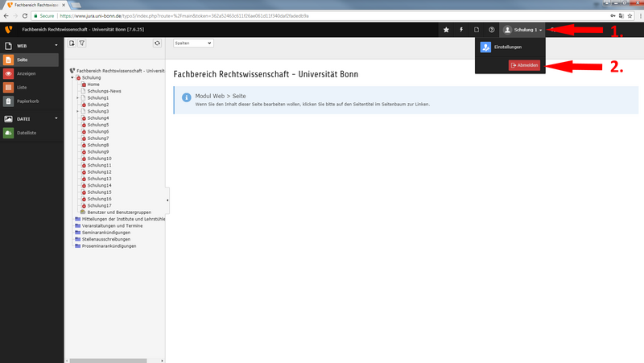
Task: Collapse the Schulung tree node
Action: point(72,77)
